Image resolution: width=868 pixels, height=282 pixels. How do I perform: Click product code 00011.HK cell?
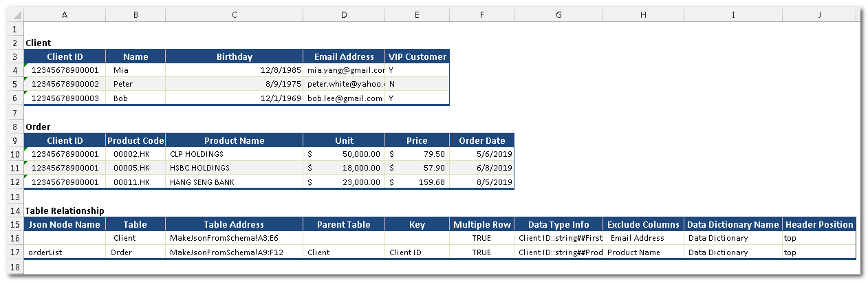pos(135,182)
